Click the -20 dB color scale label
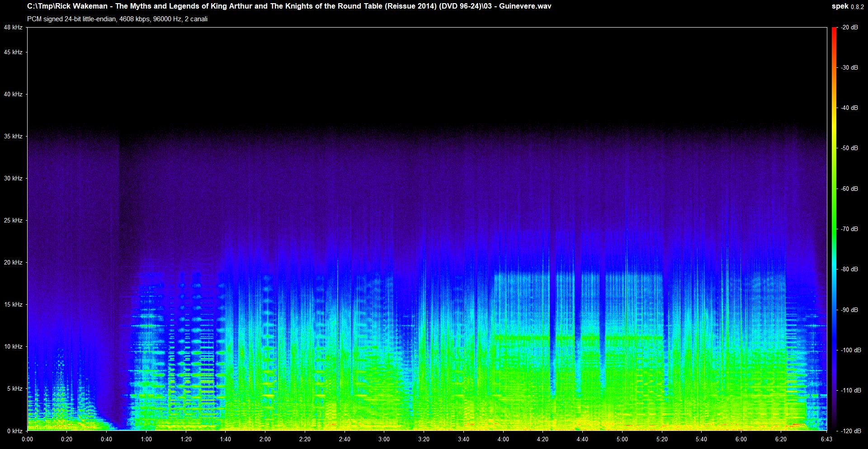The width and height of the screenshot is (868, 449). coord(849,28)
